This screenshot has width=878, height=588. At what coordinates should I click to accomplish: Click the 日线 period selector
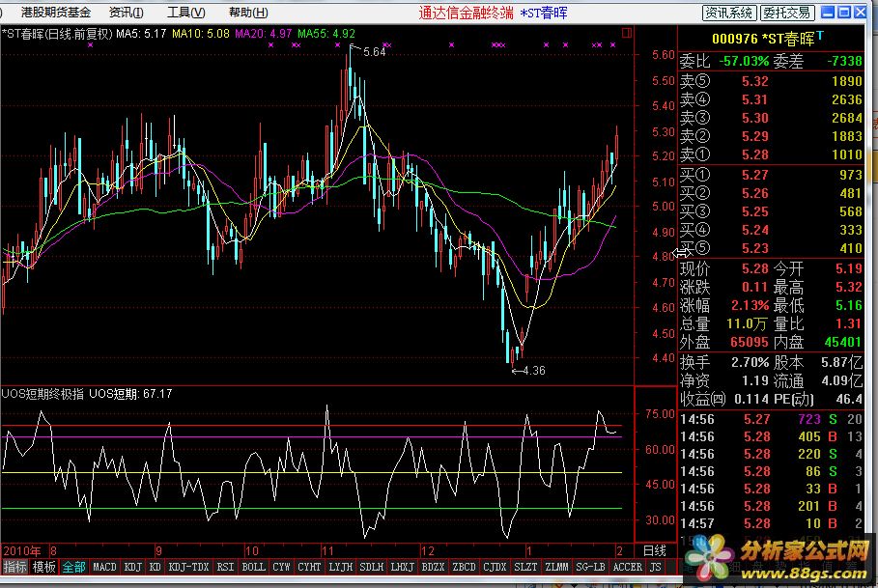tap(655, 550)
